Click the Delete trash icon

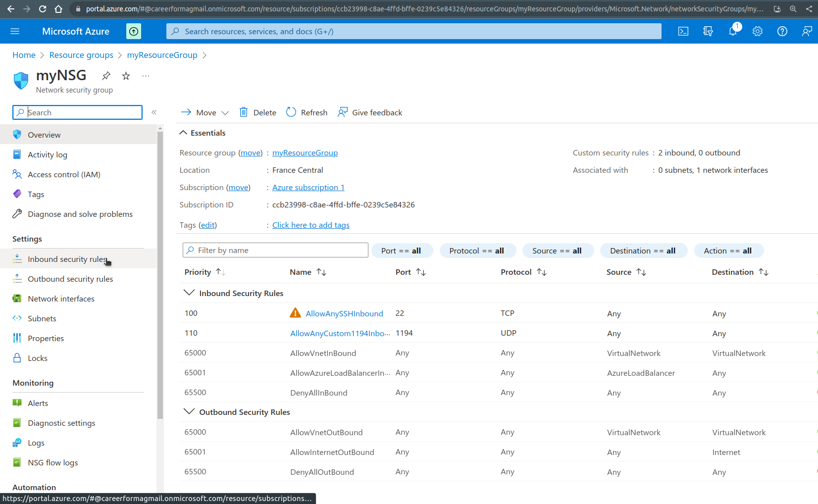[244, 112]
